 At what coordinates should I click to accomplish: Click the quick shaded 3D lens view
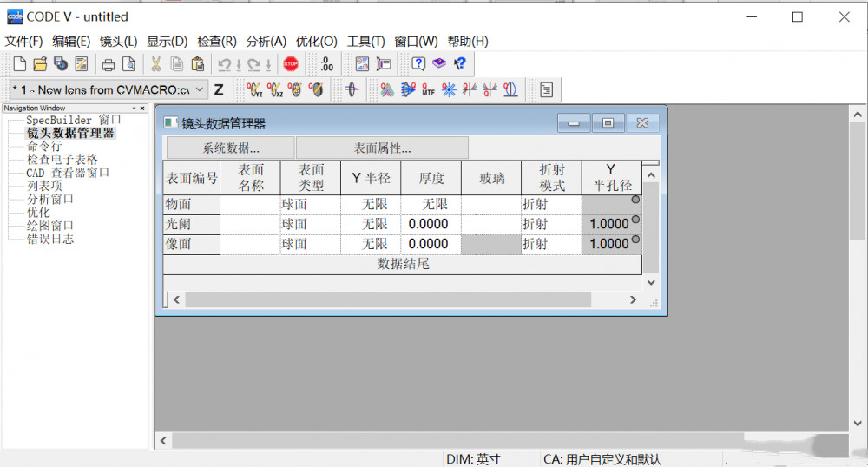tap(317, 89)
